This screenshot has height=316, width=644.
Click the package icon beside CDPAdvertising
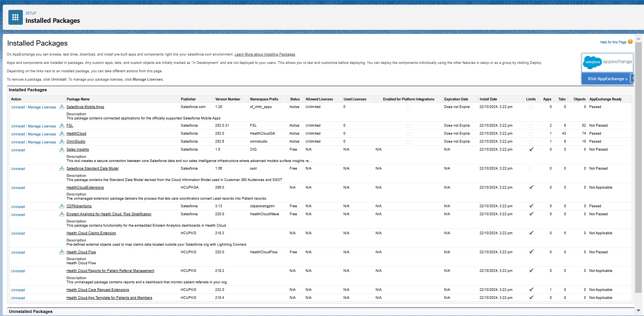(x=62, y=206)
